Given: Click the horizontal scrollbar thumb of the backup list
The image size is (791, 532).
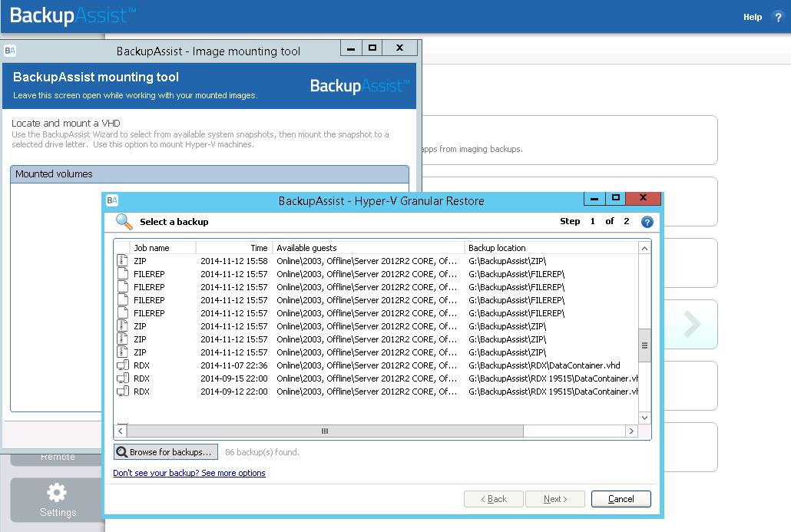Looking at the screenshot, I should [325, 431].
